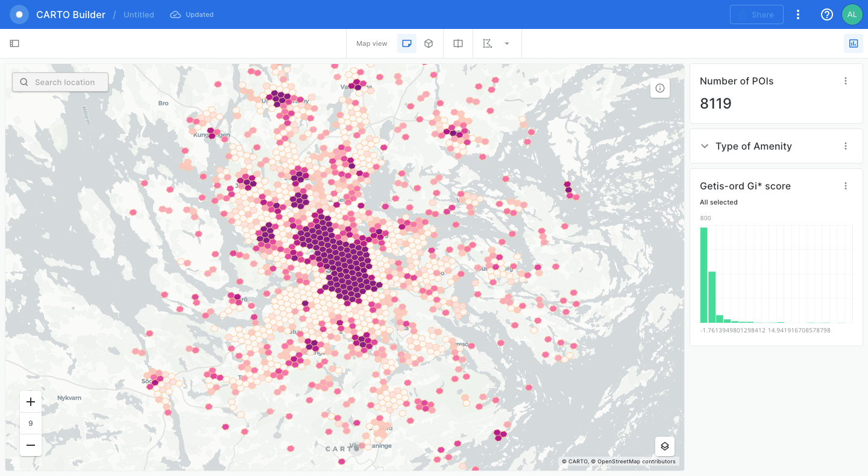Activate the draw spatial filter mask tool

click(x=488, y=43)
